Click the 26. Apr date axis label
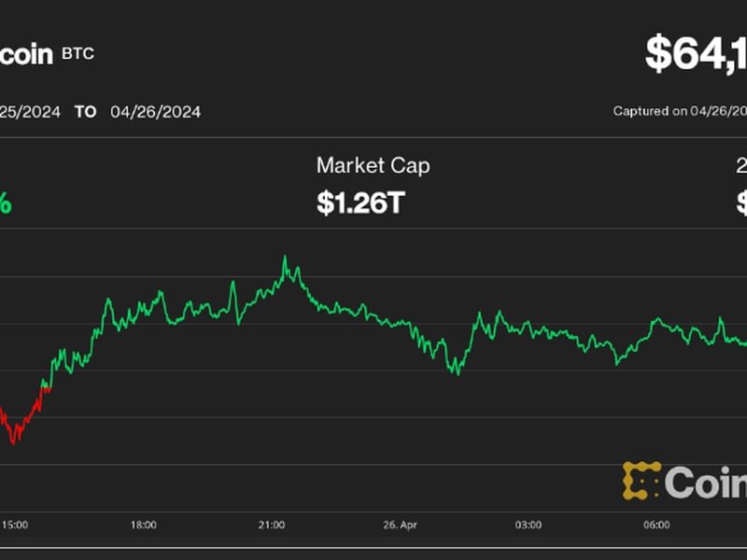Screen dimensions: 747x560 coord(400,525)
